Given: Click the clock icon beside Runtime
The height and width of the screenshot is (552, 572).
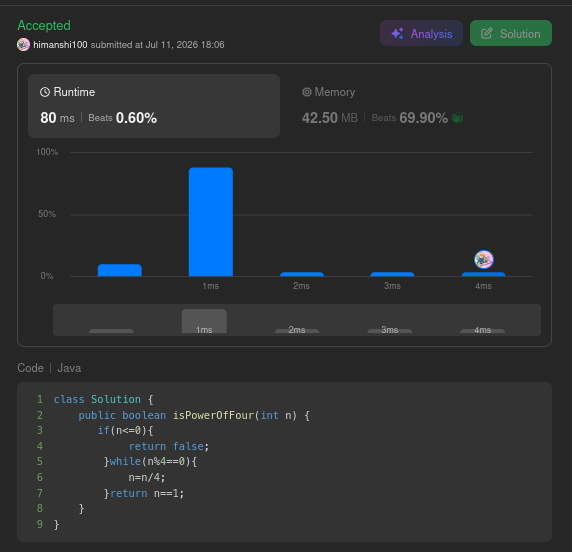Looking at the screenshot, I should tap(45, 92).
